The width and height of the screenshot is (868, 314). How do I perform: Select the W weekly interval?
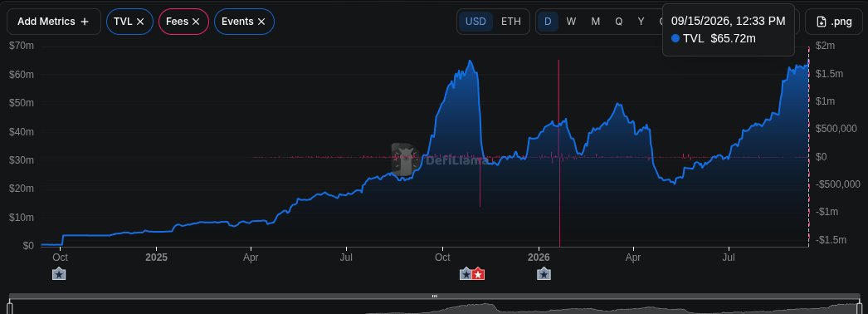tap(571, 22)
